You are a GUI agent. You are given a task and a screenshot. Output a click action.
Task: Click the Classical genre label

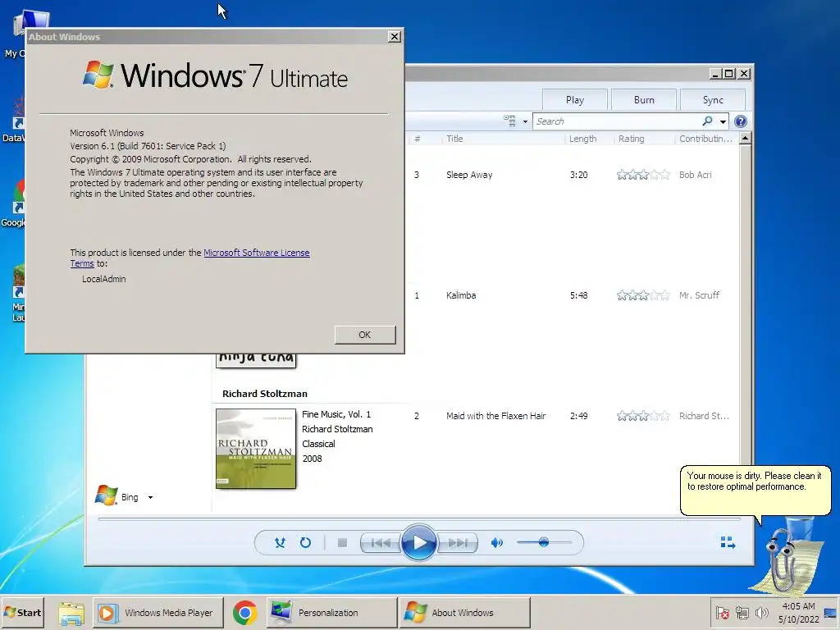(x=318, y=444)
